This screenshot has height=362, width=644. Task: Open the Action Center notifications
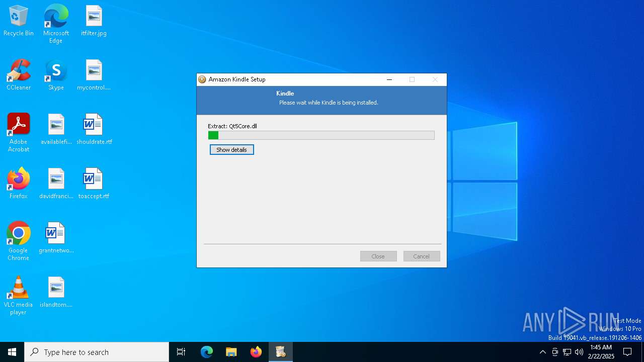627,352
